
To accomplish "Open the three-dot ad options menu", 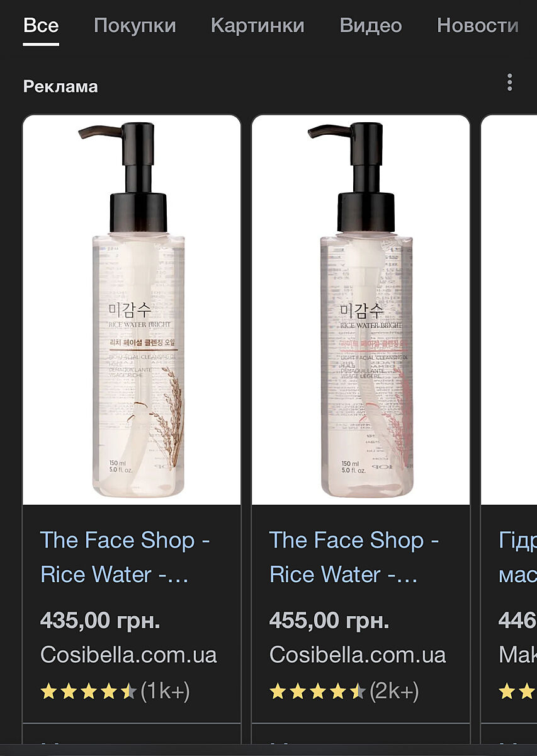I will click(x=509, y=83).
